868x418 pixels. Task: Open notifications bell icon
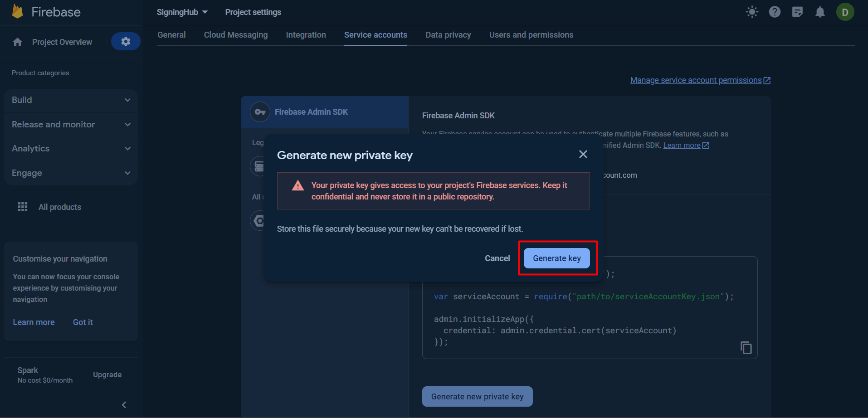[x=820, y=12]
